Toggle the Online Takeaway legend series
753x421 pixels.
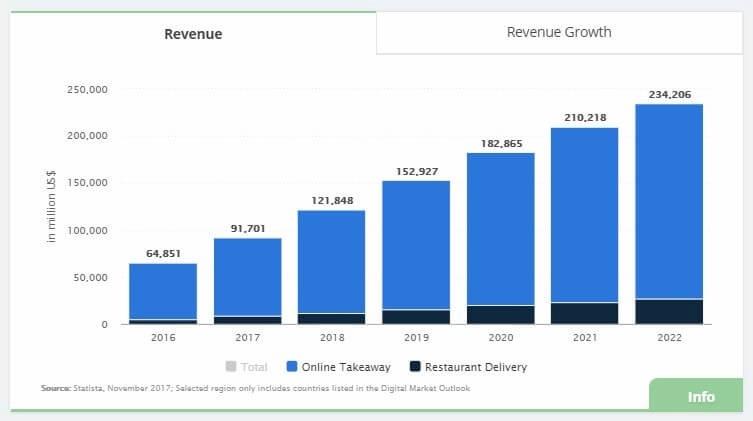point(339,367)
